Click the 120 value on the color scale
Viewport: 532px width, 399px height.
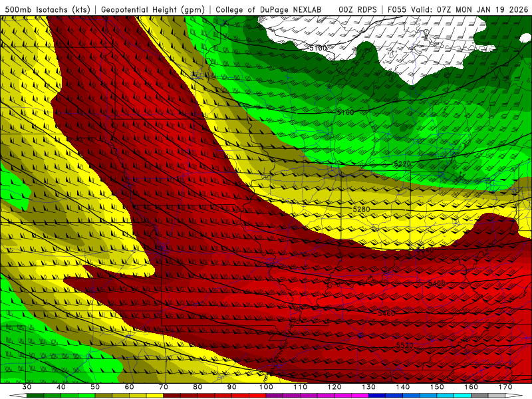coord(334,387)
